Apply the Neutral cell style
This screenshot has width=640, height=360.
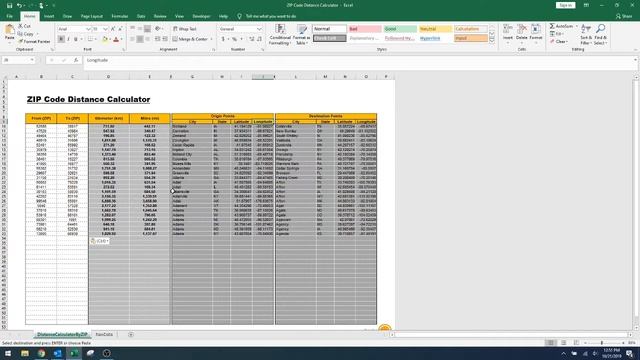coord(436,29)
